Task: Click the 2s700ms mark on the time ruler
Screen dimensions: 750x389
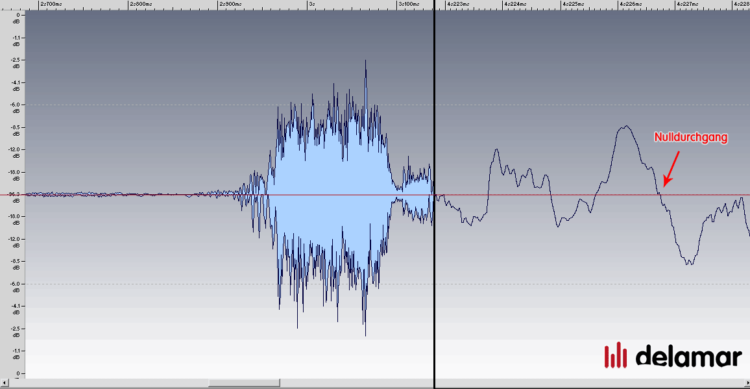Action: [51, 4]
